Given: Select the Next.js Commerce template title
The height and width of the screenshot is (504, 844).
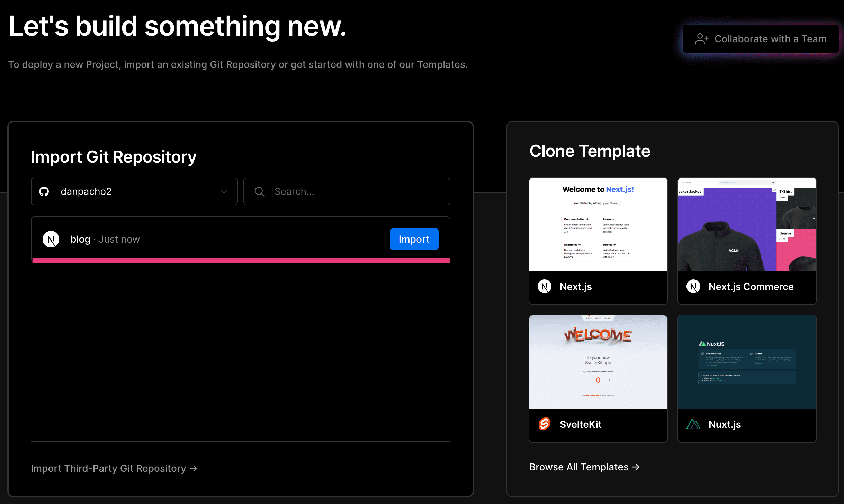Looking at the screenshot, I should point(751,287).
